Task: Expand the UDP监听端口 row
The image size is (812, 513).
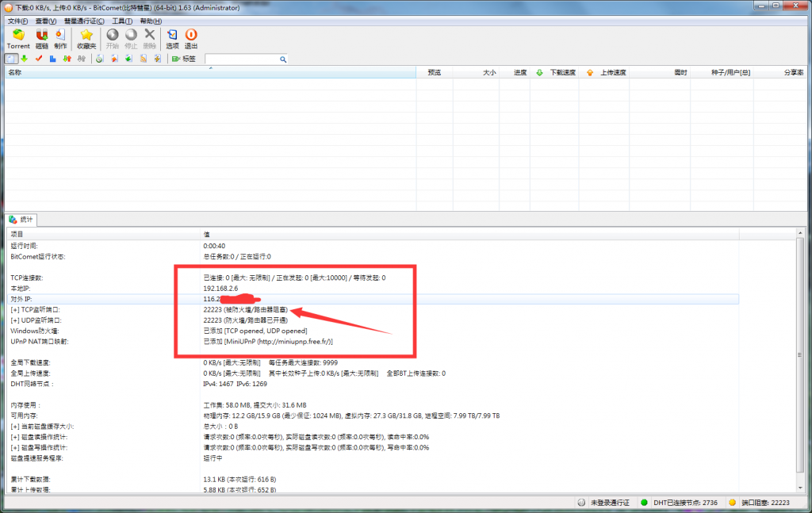Action: point(15,320)
